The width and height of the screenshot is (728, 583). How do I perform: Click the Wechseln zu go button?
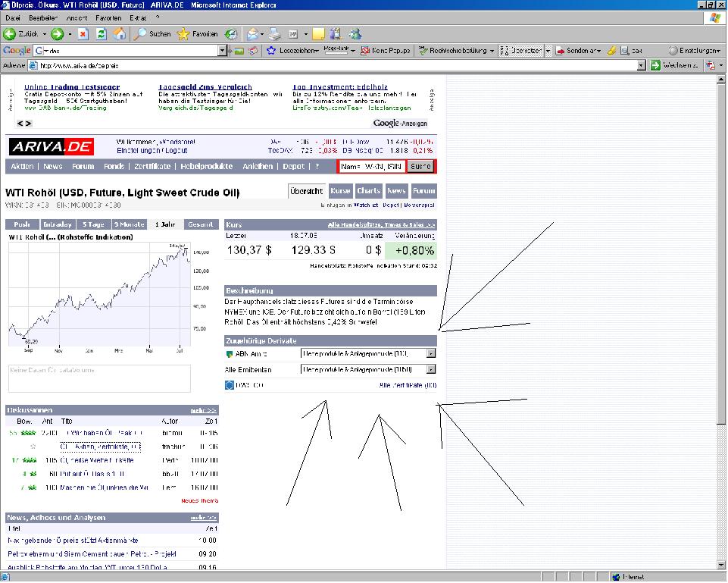(x=675, y=65)
